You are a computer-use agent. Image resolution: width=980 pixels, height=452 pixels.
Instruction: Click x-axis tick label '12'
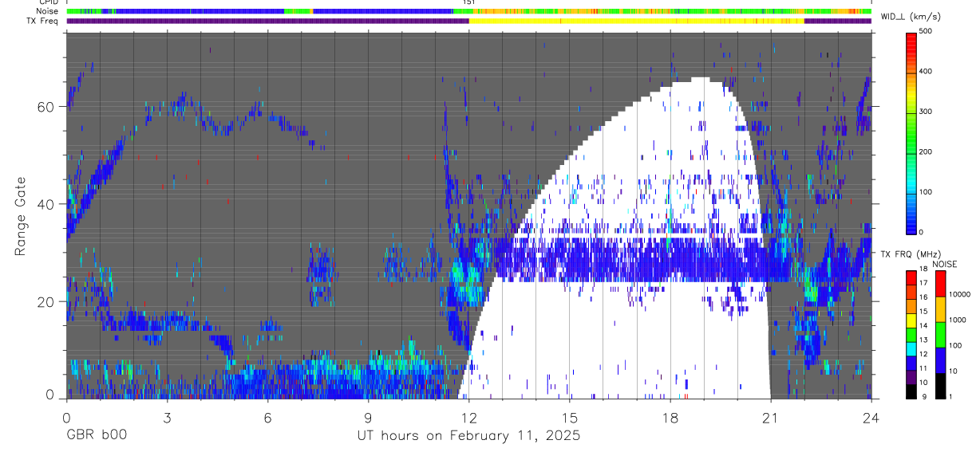pyautogui.click(x=468, y=417)
